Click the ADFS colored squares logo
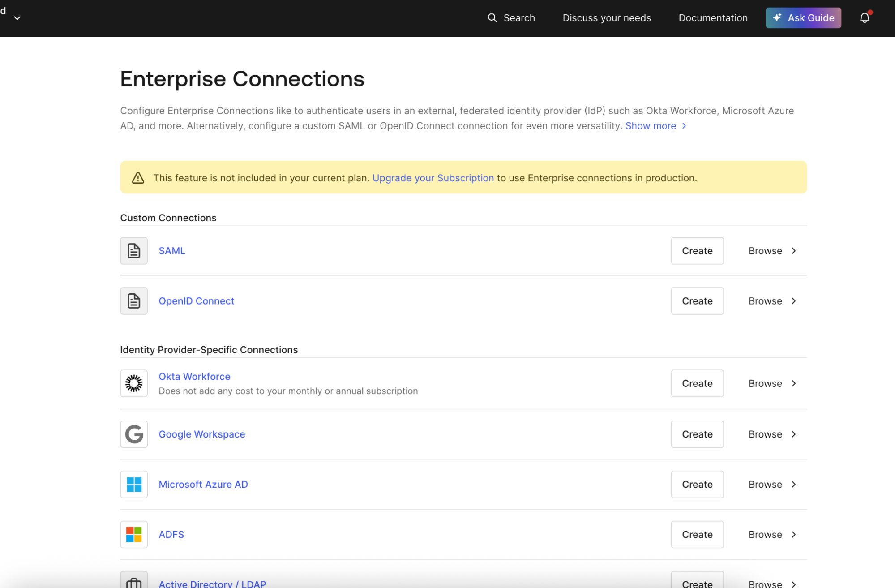The image size is (895, 588). pyautogui.click(x=134, y=534)
